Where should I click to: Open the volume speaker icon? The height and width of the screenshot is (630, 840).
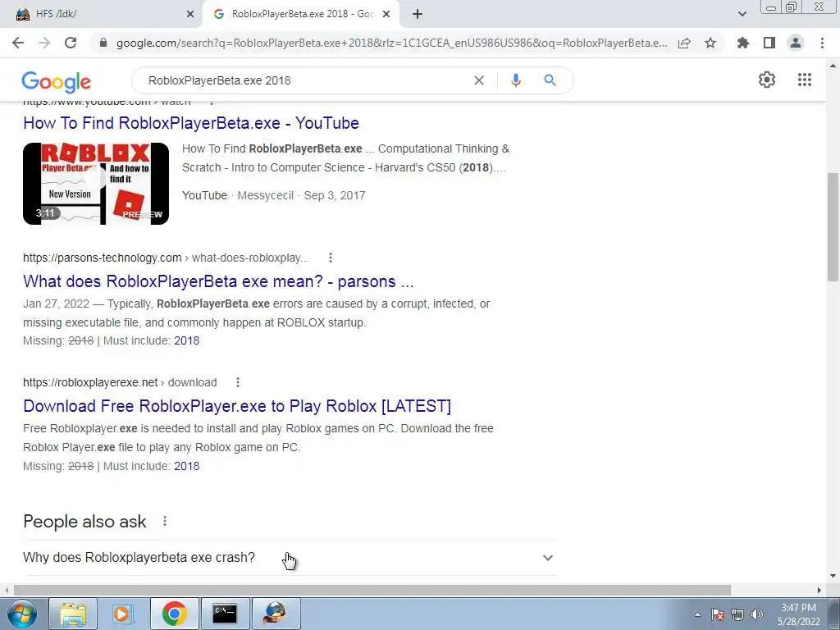point(756,615)
